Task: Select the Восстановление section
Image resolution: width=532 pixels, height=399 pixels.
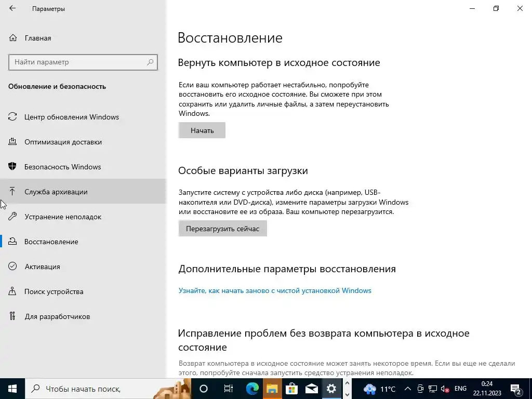Action: pyautogui.click(x=83, y=242)
